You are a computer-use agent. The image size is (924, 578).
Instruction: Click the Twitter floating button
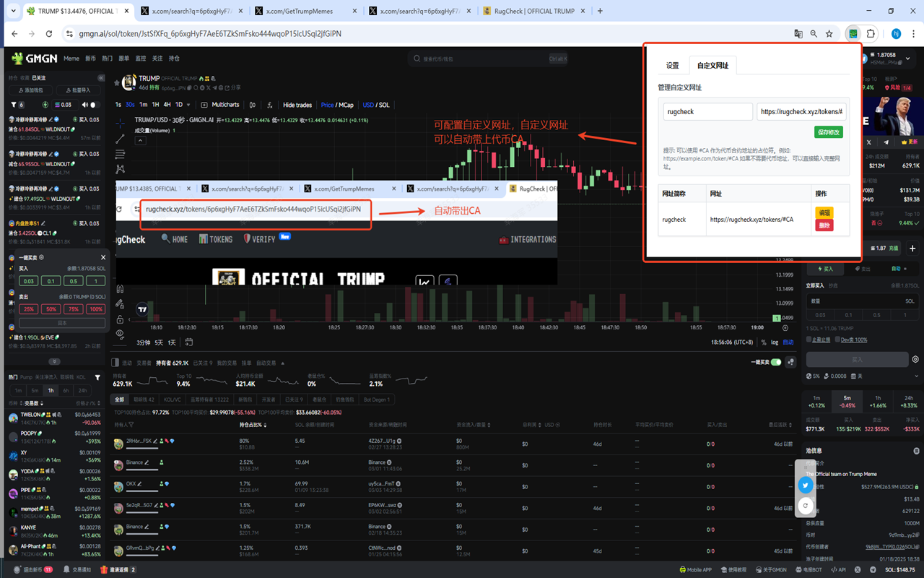[x=806, y=486]
